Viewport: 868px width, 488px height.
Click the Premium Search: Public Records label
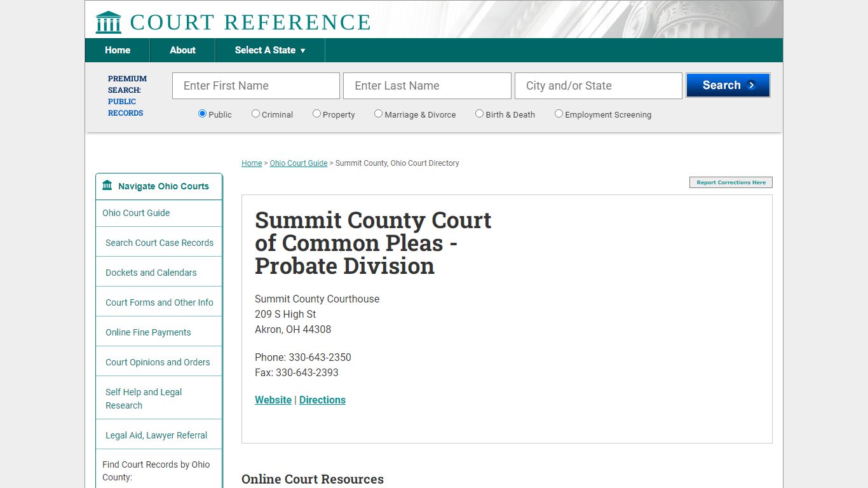[x=127, y=96]
